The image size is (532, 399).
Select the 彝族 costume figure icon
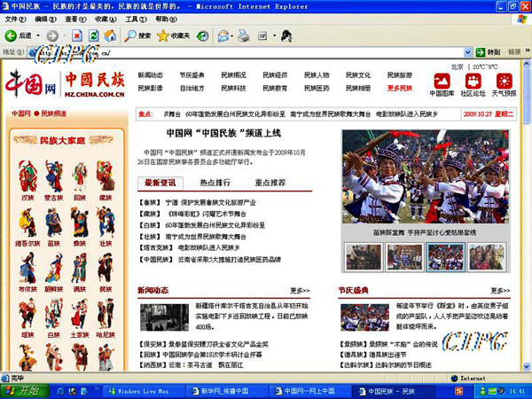(x=80, y=223)
